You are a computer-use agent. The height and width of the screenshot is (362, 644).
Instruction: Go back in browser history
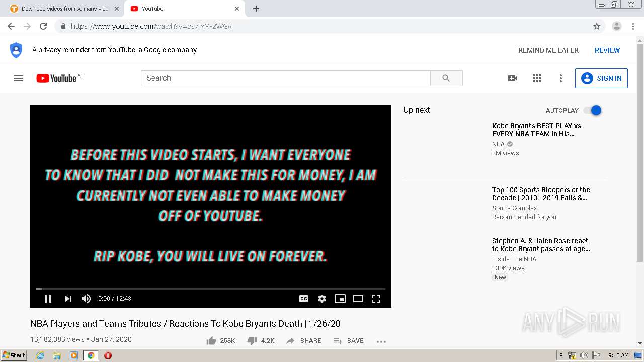(x=11, y=26)
